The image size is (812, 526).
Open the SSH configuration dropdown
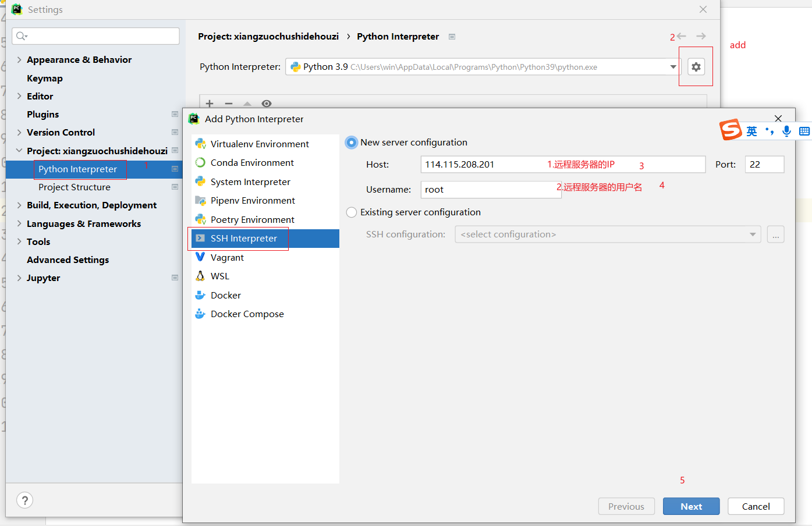(x=754, y=234)
